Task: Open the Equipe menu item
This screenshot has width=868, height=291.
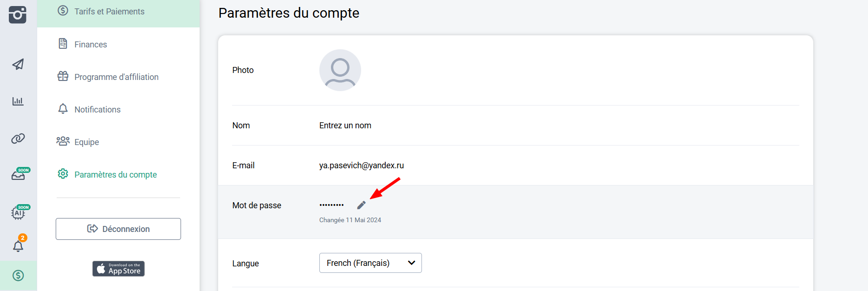Action: (87, 142)
